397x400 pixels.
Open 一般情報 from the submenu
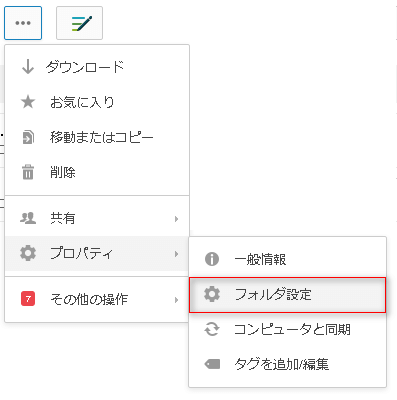click(287, 259)
